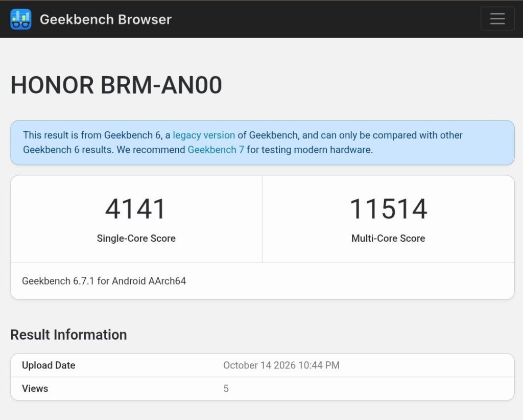Select 'Geekbench 6.7.1 for Android AArch64' text

point(104,281)
